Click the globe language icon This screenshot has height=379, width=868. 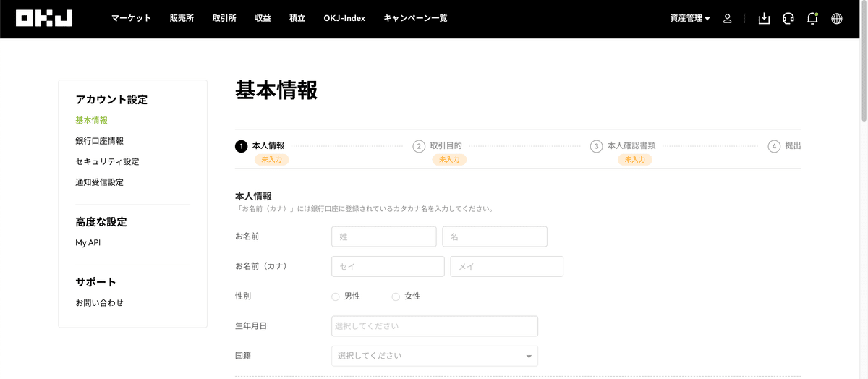[x=837, y=19]
